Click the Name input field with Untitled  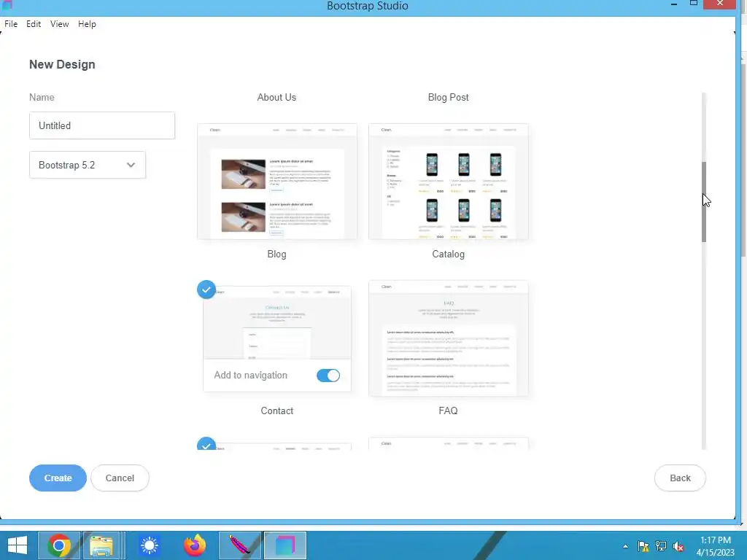click(x=102, y=125)
